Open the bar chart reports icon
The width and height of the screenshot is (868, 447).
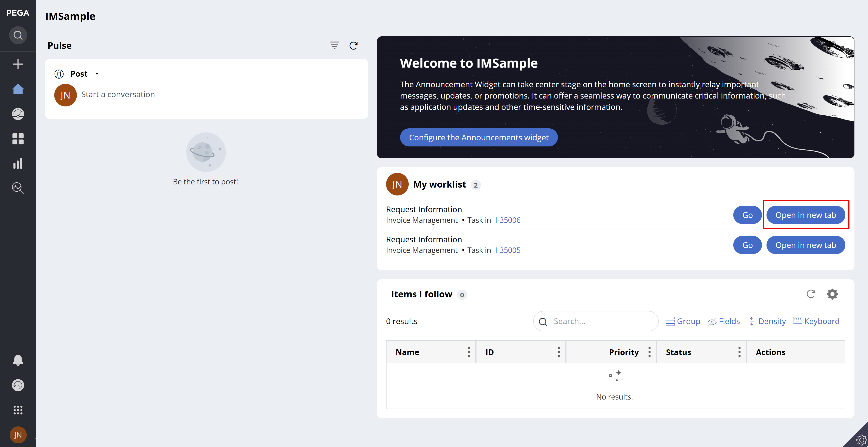[x=18, y=163]
